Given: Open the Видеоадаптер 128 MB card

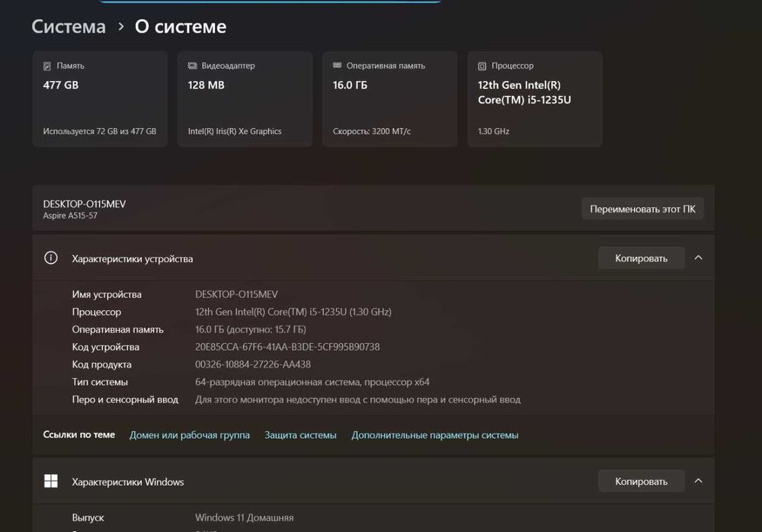Looking at the screenshot, I should 245,99.
